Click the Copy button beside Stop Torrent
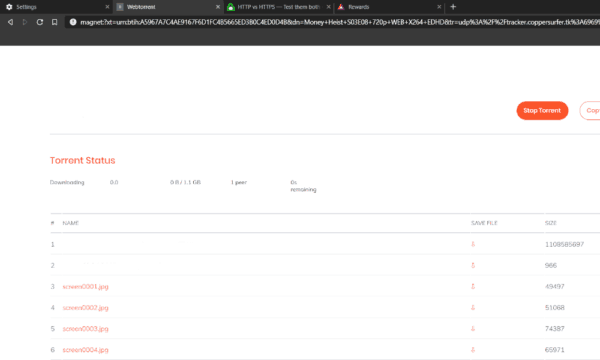The width and height of the screenshot is (600, 360). 590,111
